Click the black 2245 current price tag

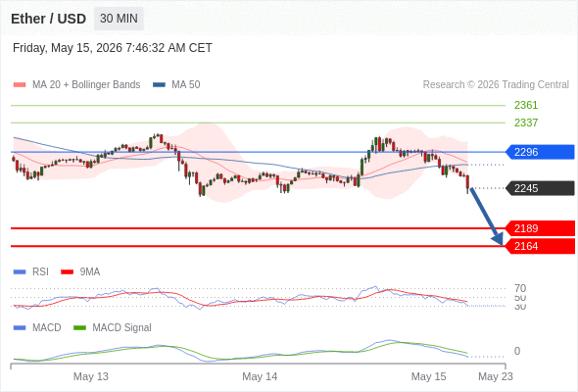[540, 188]
